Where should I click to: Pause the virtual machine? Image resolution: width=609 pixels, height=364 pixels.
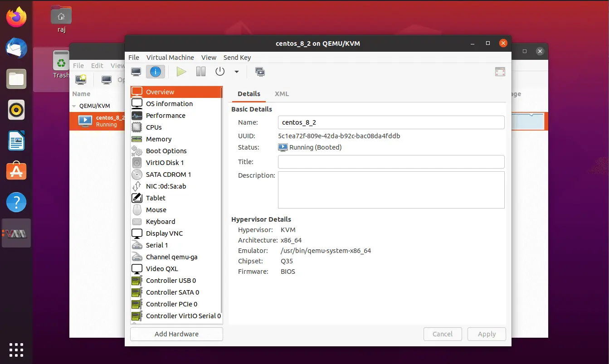point(201,72)
